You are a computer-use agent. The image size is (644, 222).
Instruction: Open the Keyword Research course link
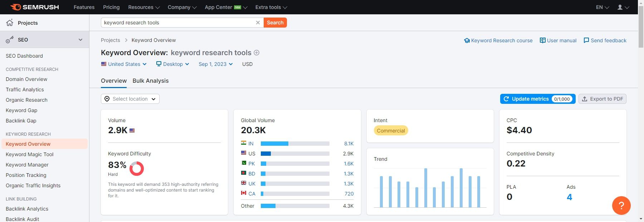tap(498, 40)
